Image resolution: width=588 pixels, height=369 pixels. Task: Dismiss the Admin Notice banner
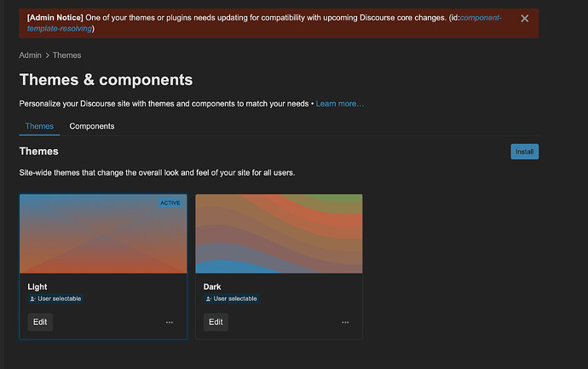point(524,19)
